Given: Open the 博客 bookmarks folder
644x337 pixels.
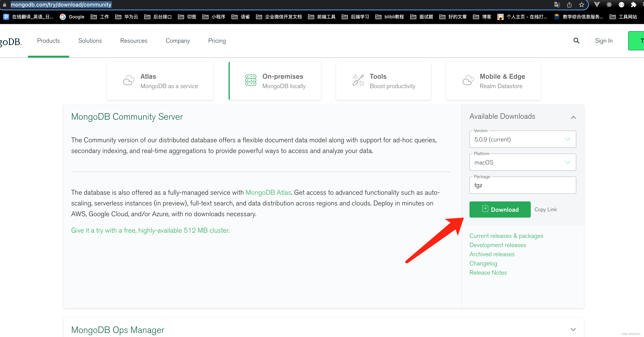Looking at the screenshot, I should (x=482, y=17).
